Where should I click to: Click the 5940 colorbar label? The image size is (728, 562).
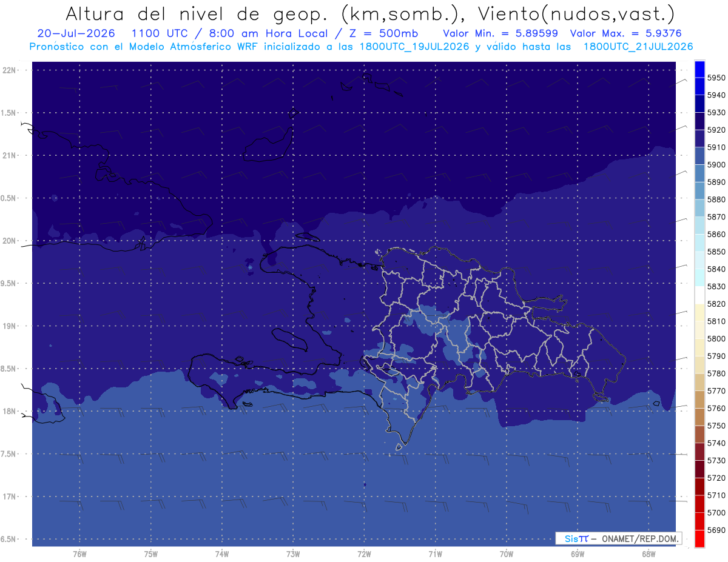[x=716, y=95]
